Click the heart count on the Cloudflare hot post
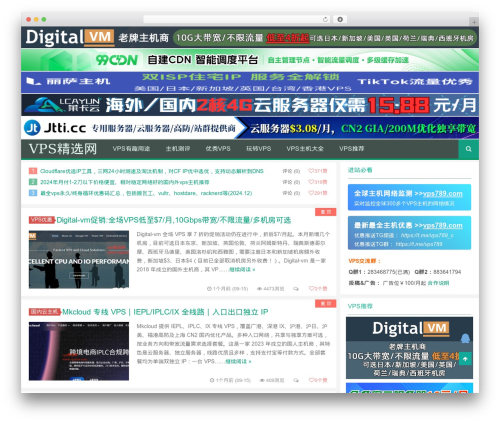The image size is (500, 423). click(x=318, y=171)
